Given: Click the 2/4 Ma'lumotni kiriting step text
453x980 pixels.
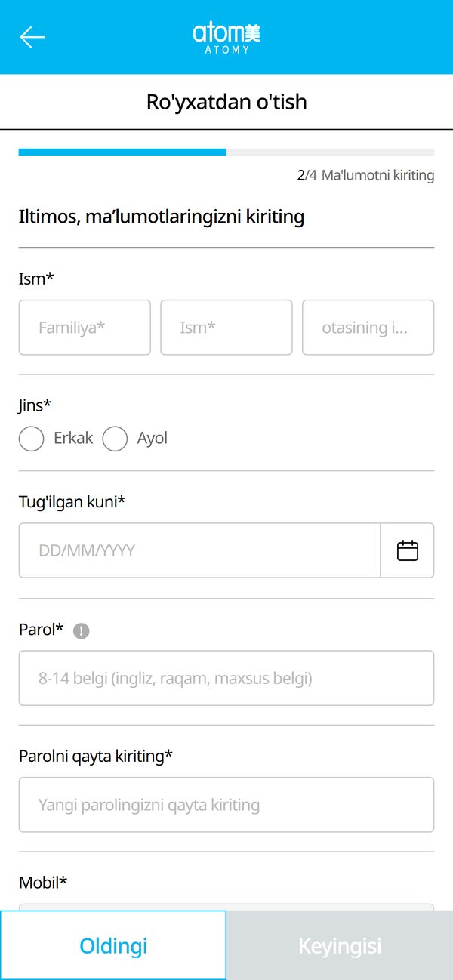Looking at the screenshot, I should pyautogui.click(x=365, y=175).
